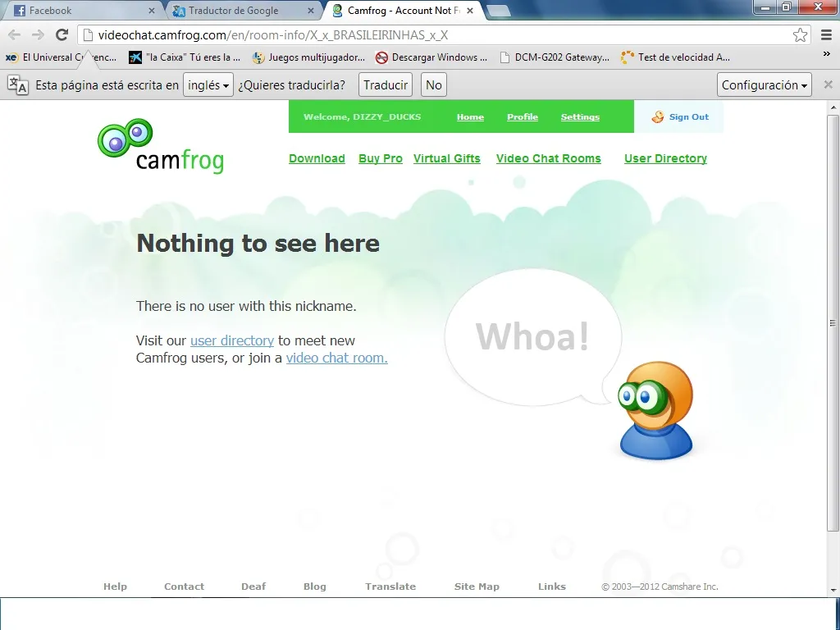Viewport: 840px width, 630px height.
Task: Click the Camfrog mascot webcam image
Action: 656,410
